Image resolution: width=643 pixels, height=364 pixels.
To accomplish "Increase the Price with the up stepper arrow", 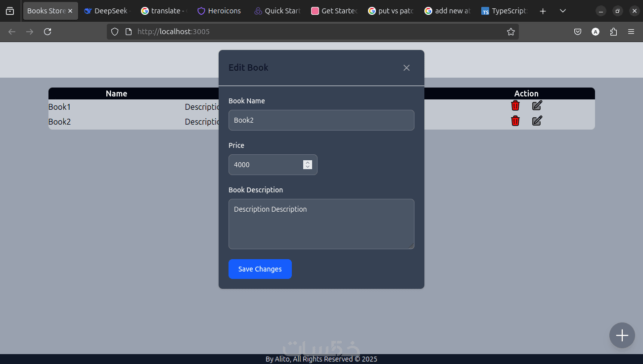I will [308, 162].
